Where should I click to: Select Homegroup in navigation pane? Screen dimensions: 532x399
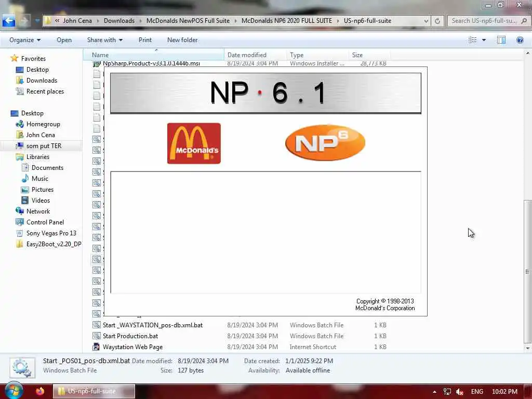[43, 124]
